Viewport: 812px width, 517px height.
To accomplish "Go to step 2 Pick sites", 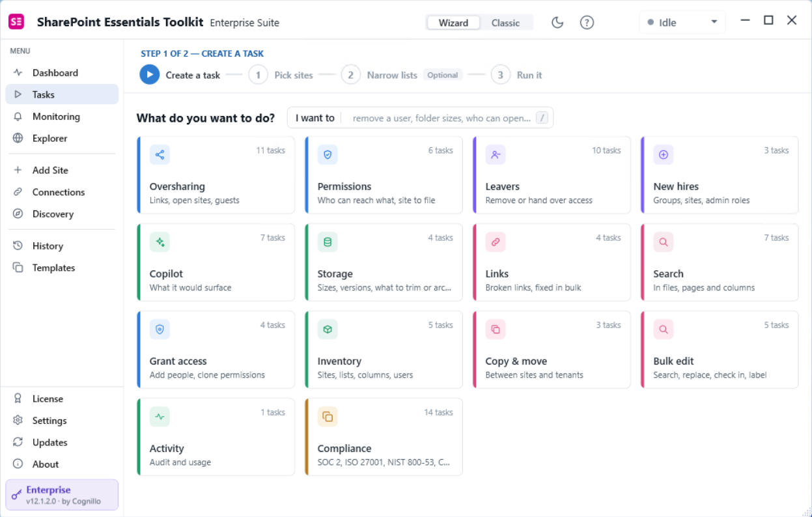I will coord(281,75).
